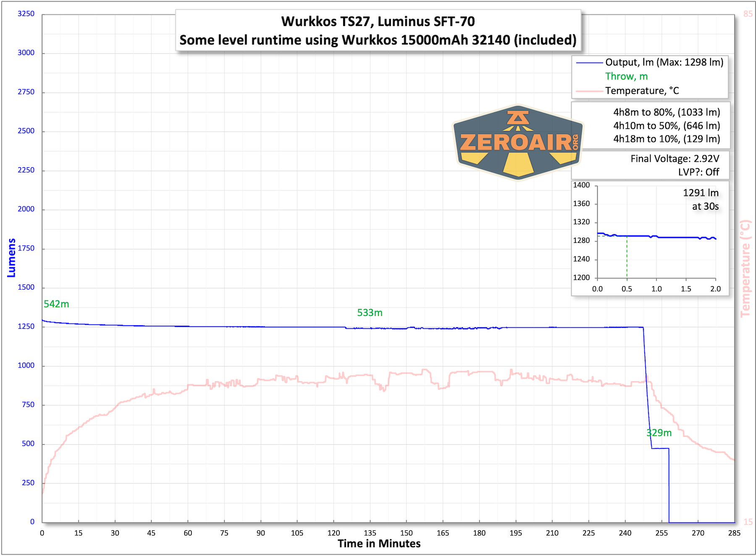Click the pink Temperature legend line swatch
756x556 pixels.
point(589,91)
